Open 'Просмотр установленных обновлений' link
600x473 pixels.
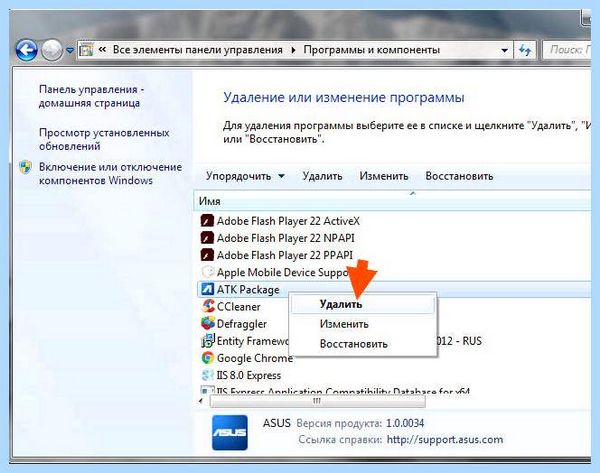coord(104,139)
